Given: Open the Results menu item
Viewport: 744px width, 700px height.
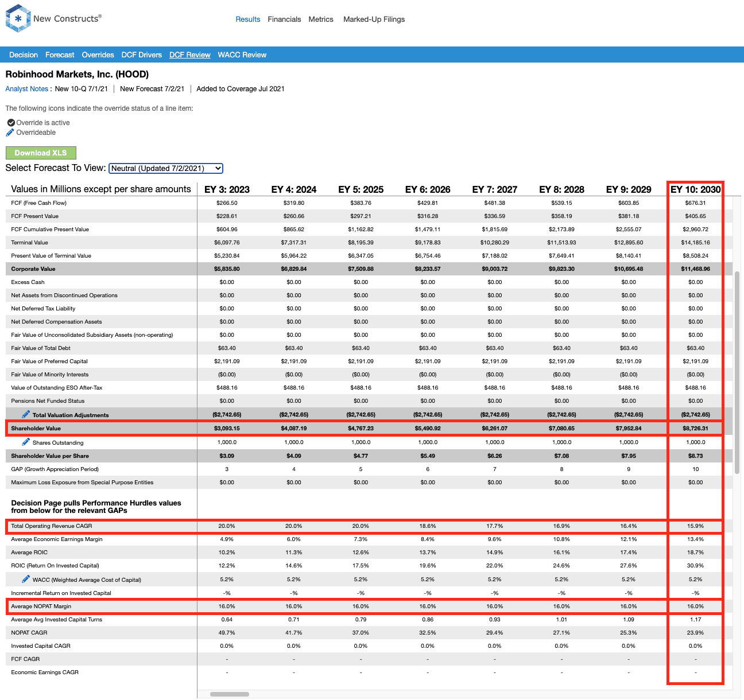Looking at the screenshot, I should pyautogui.click(x=248, y=20).
